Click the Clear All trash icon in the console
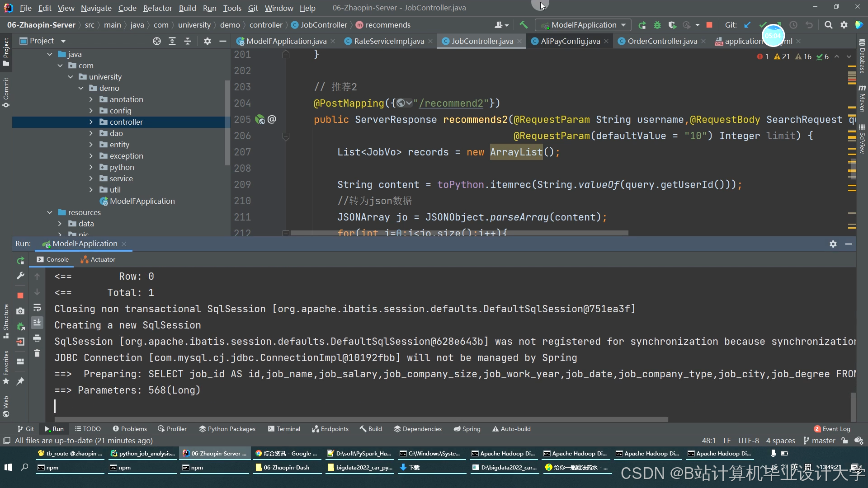This screenshot has width=868, height=488. pos(37,353)
